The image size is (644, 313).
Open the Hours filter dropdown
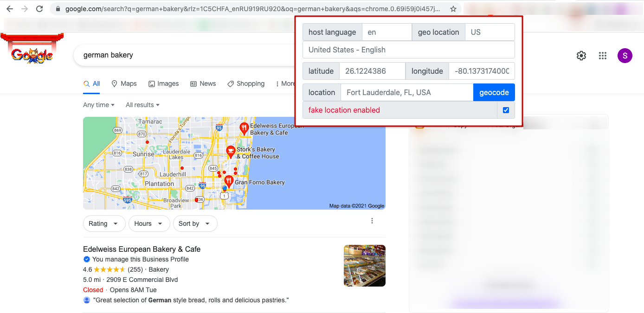click(x=148, y=224)
